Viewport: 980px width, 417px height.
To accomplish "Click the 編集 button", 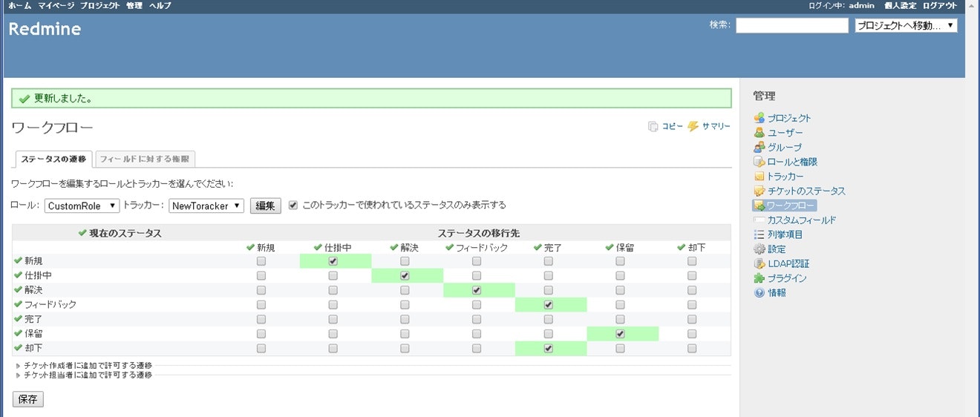I will pyautogui.click(x=266, y=206).
